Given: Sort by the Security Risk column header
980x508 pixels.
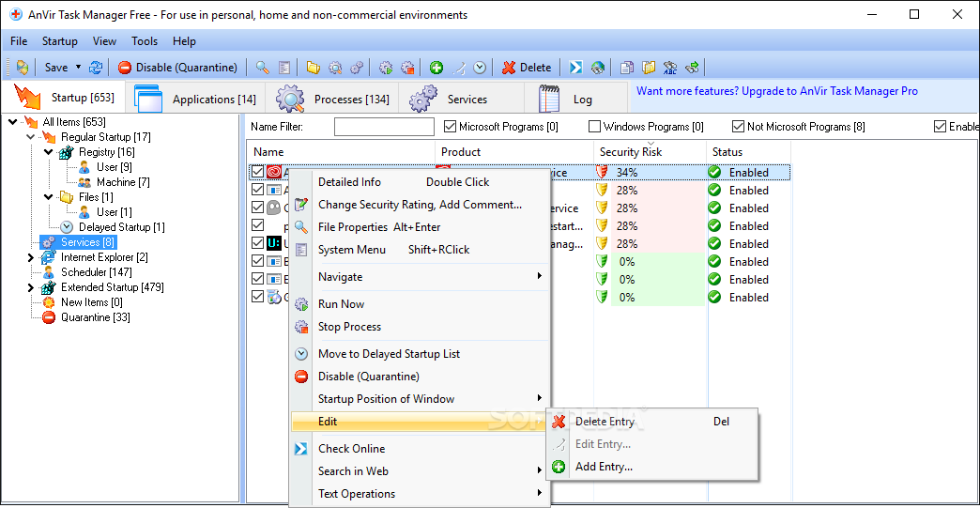Looking at the screenshot, I should (x=650, y=152).
